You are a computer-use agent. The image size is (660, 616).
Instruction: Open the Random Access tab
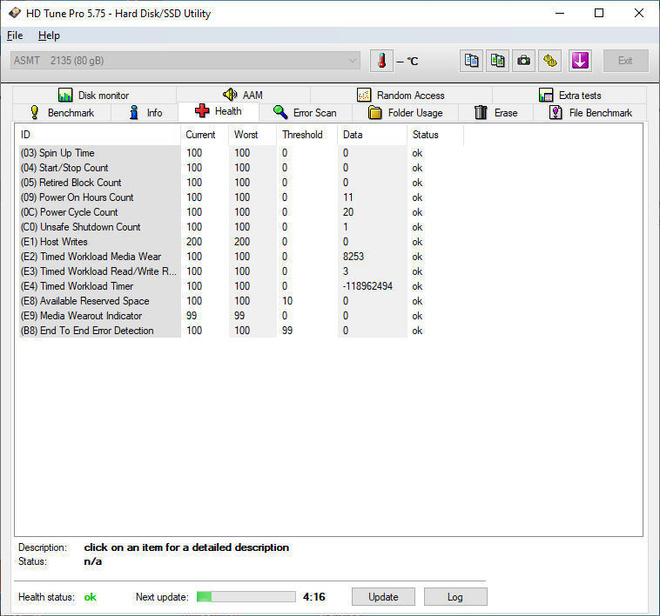[x=401, y=95]
